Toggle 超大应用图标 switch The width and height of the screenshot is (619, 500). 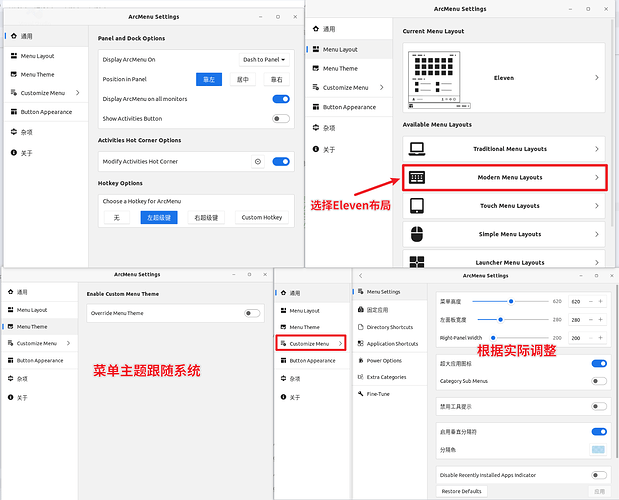pyautogui.click(x=599, y=363)
